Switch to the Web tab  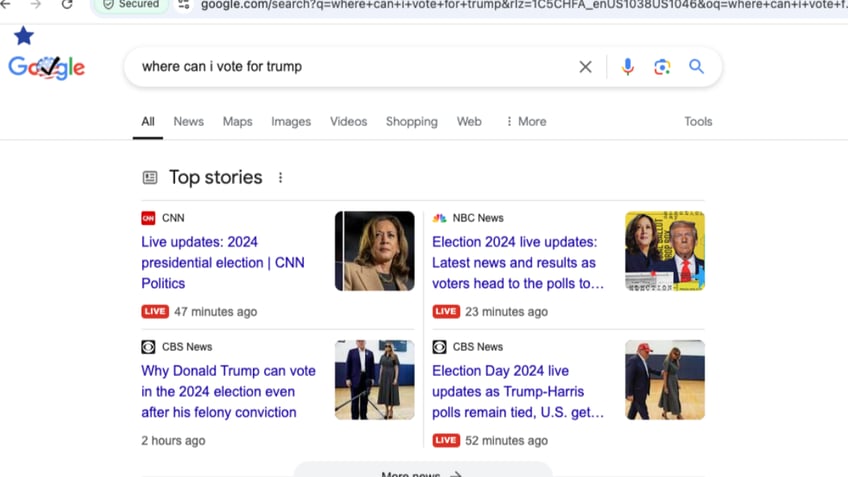tap(469, 122)
